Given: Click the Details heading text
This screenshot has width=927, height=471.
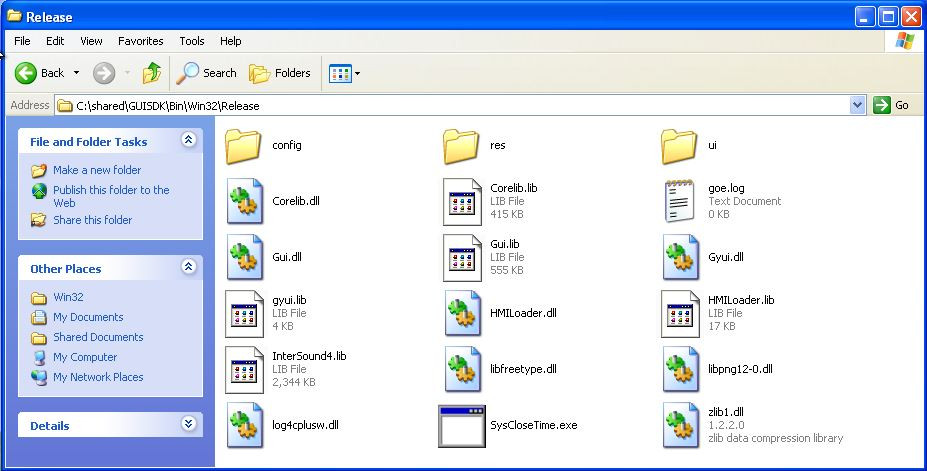Looking at the screenshot, I should pos(50,426).
